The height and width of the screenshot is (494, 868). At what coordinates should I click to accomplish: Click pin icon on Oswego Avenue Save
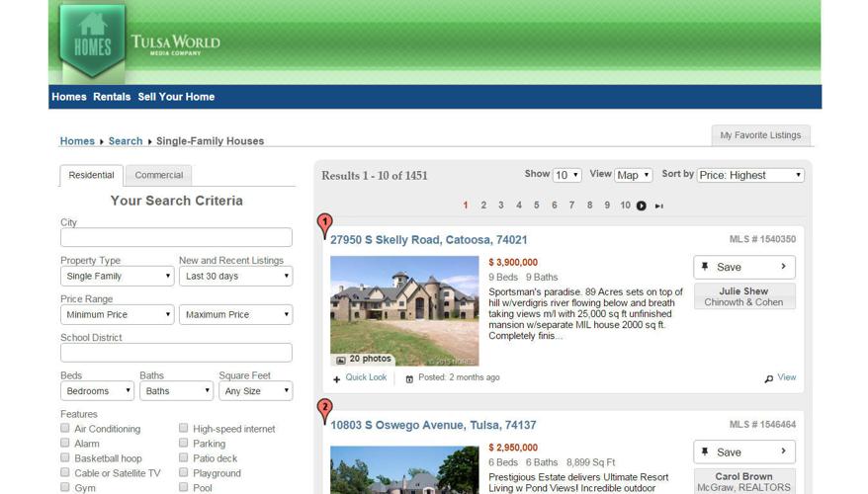pos(705,452)
